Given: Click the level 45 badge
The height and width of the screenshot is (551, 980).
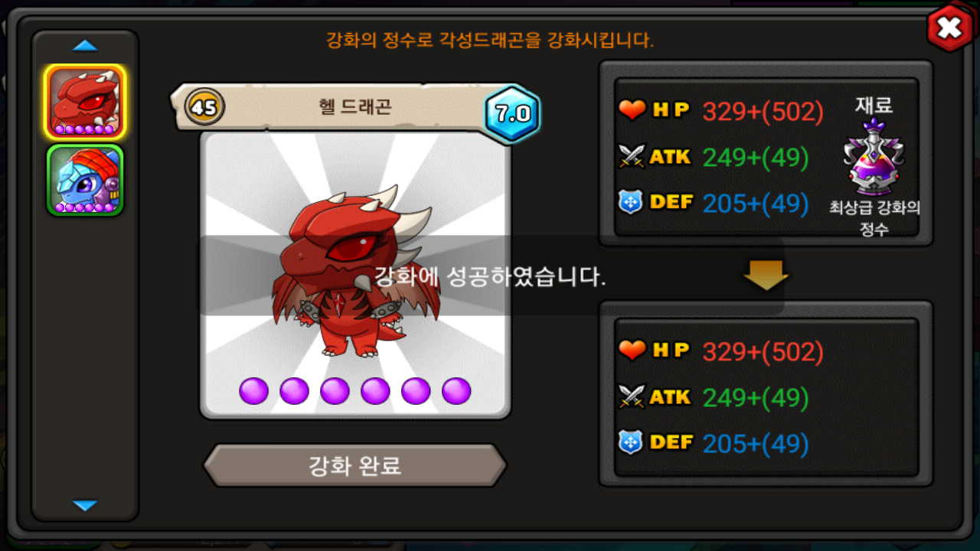Looking at the screenshot, I should 204,107.
